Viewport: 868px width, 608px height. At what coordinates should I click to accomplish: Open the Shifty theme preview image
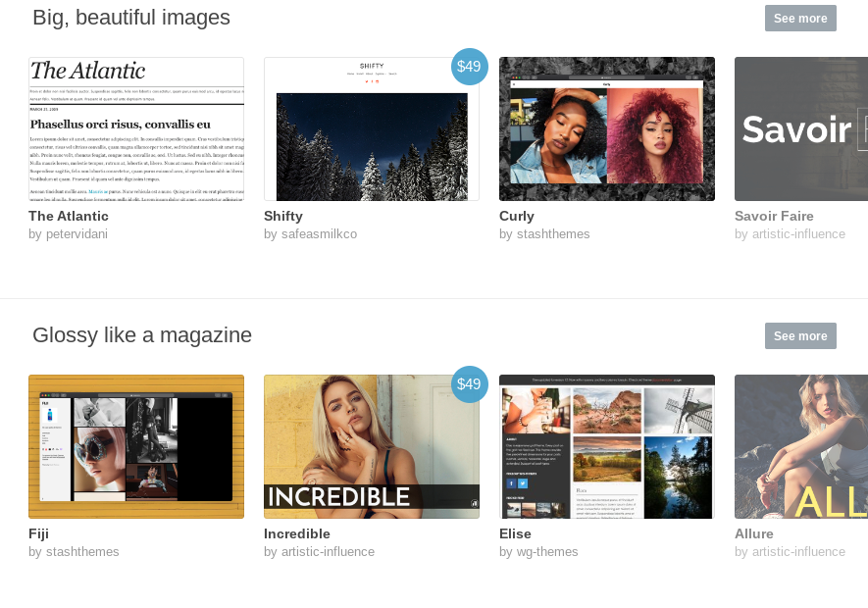[x=372, y=129]
